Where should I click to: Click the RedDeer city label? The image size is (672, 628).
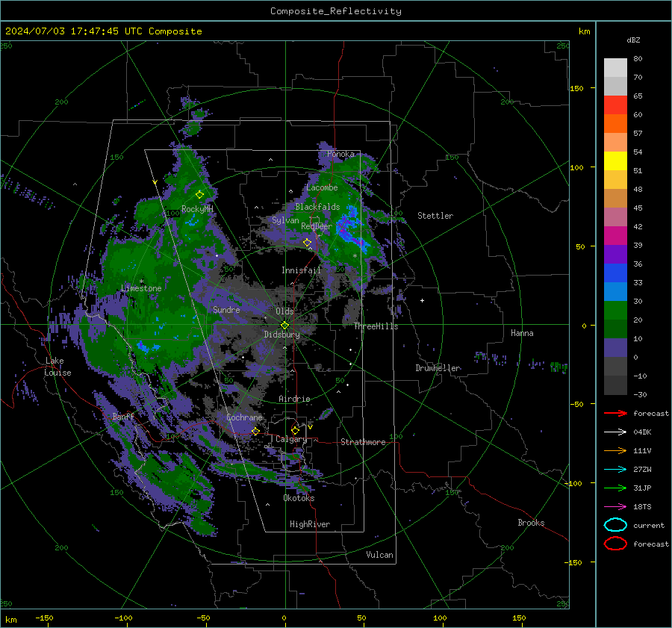[x=317, y=226]
